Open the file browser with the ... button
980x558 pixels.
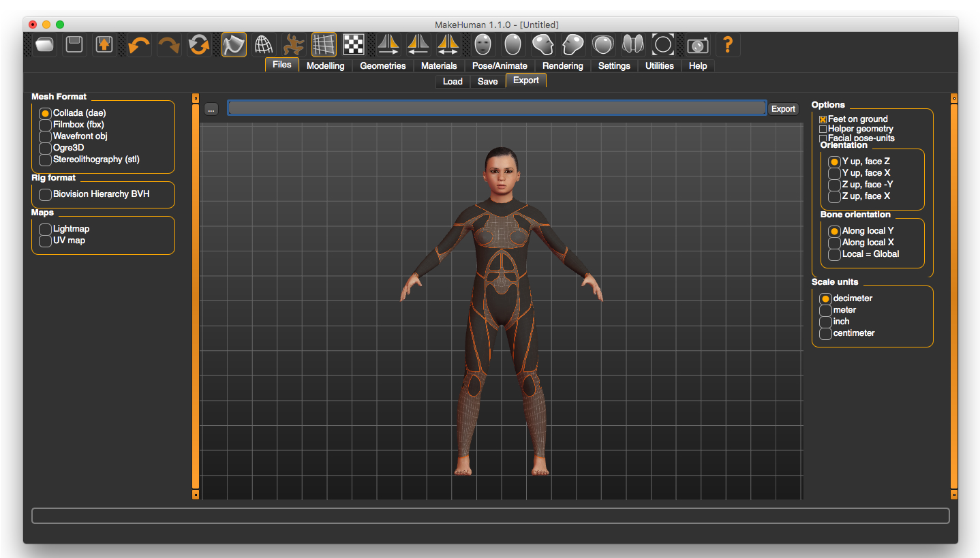click(x=211, y=109)
